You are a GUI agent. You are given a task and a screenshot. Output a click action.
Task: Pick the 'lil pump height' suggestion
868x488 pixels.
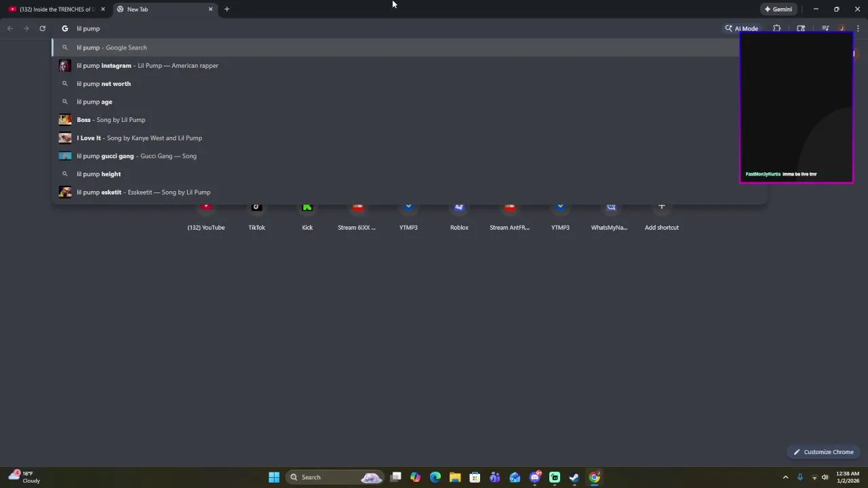pyautogui.click(x=410, y=174)
